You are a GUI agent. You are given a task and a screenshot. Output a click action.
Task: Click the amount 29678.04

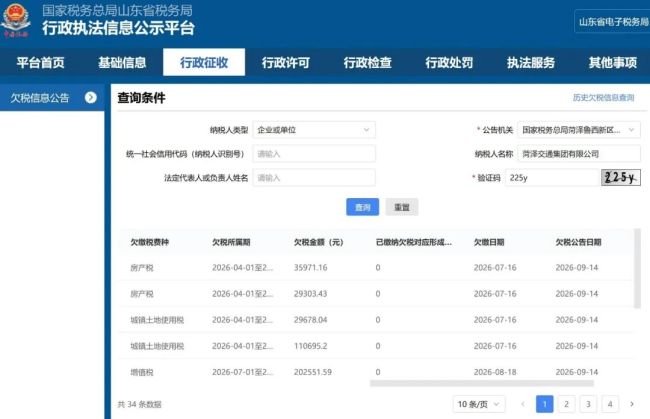[x=310, y=320]
